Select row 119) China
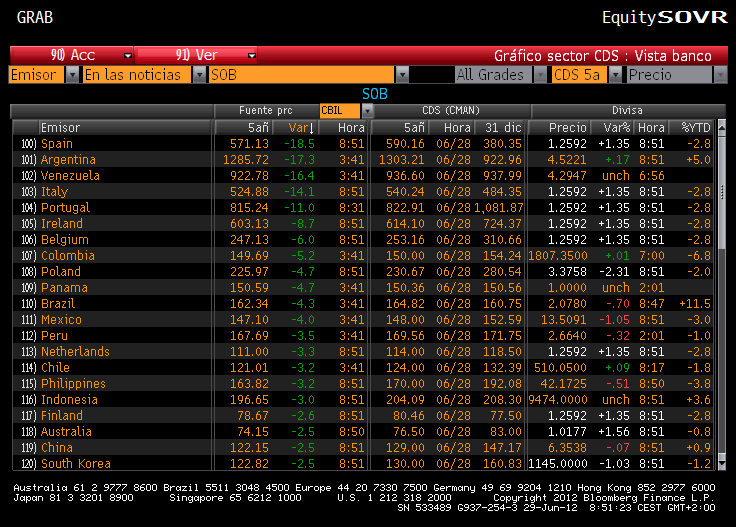Screen dimensions: 736x527 point(362,447)
